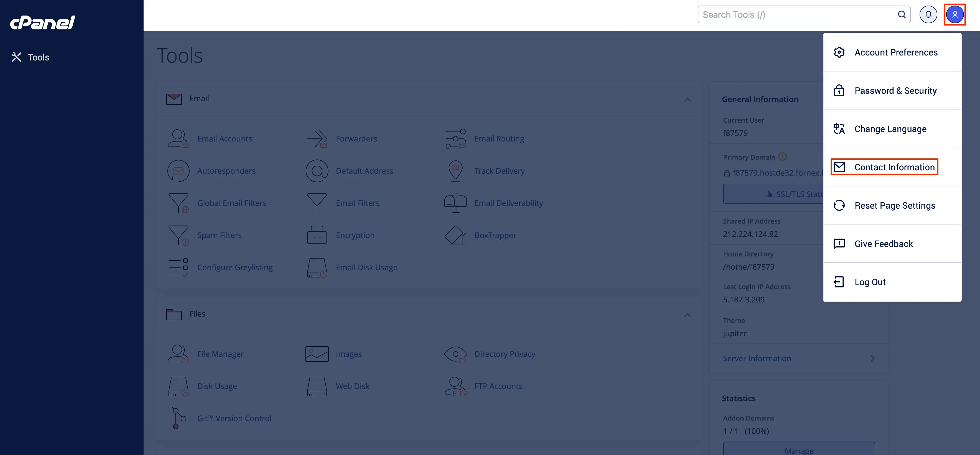Select Contact Information menu item
The image size is (980, 455).
point(894,167)
